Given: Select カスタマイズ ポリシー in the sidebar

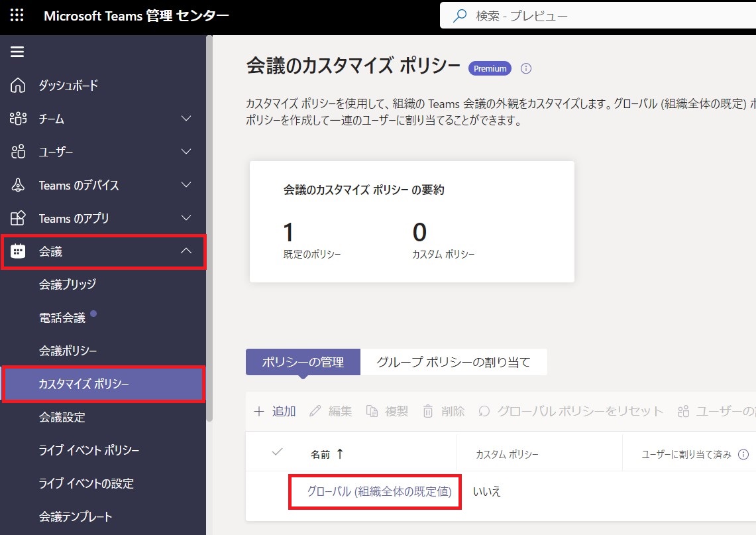Looking at the screenshot, I should pos(104,384).
